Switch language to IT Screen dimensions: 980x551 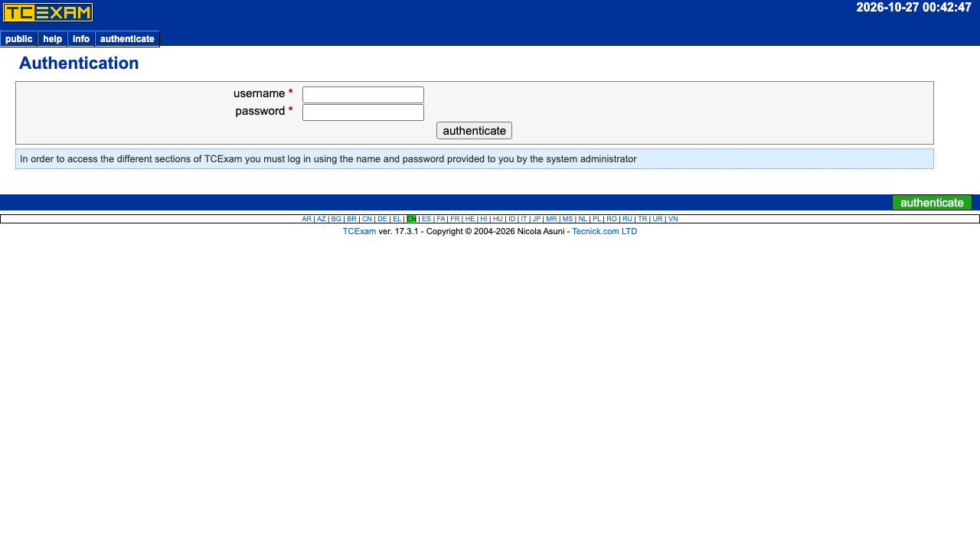tap(524, 219)
